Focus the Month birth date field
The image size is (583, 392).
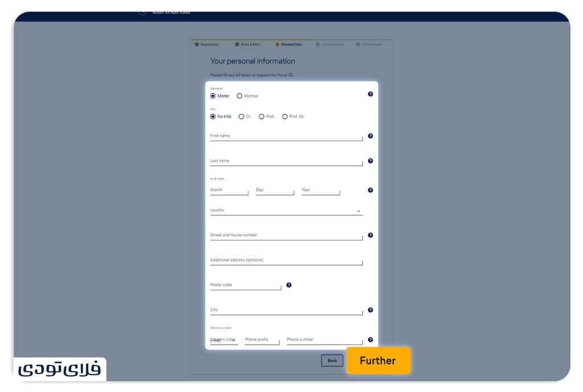[x=229, y=191]
